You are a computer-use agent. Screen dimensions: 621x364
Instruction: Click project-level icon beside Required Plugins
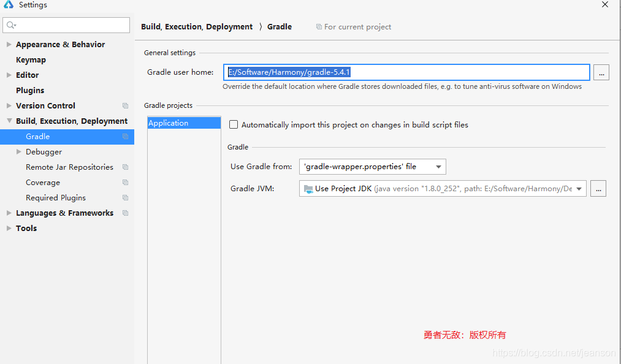(x=125, y=198)
